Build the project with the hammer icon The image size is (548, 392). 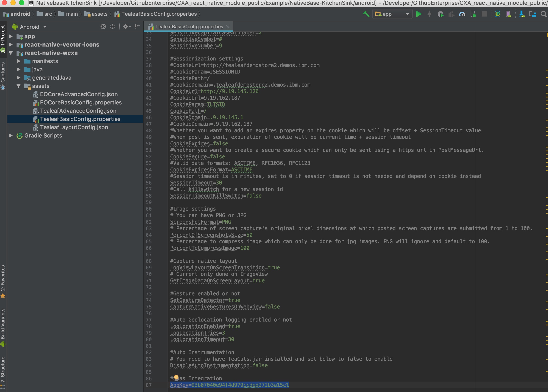click(366, 14)
